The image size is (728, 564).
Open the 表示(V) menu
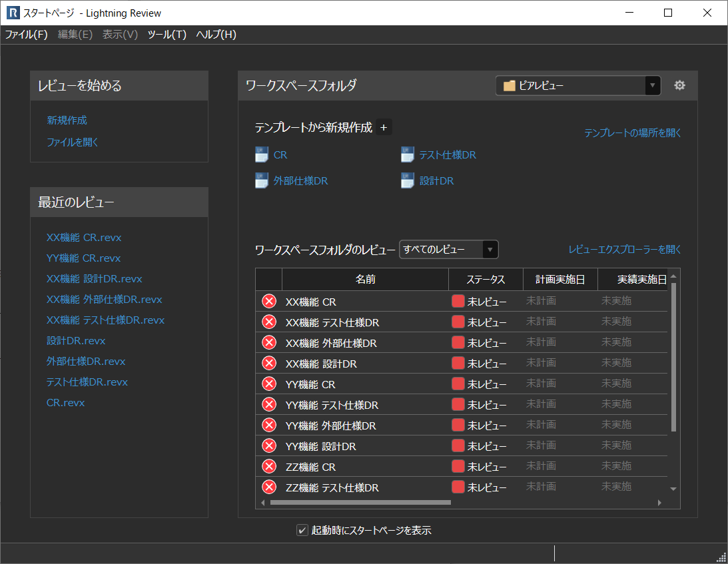pyautogui.click(x=121, y=35)
